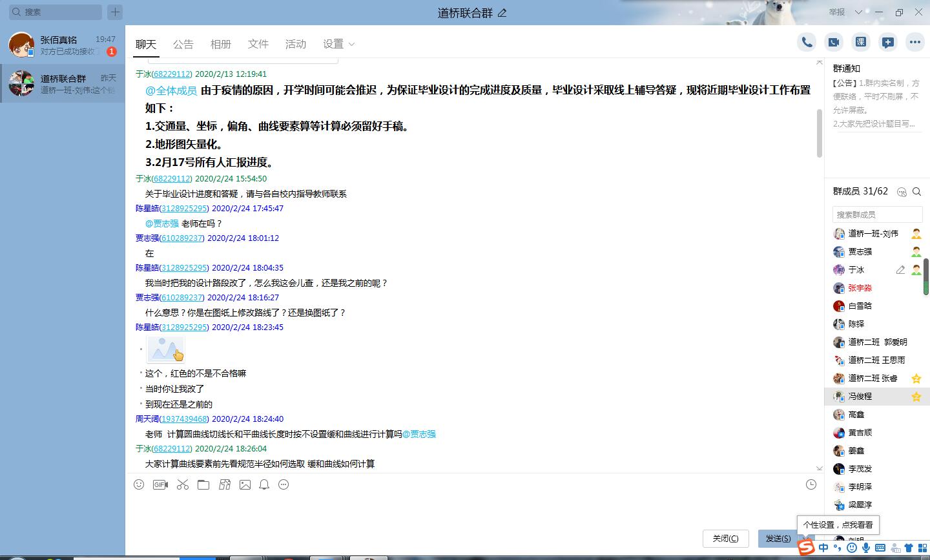
Task: Click the magnifier icon beside group members count
Action: pyautogui.click(x=916, y=192)
